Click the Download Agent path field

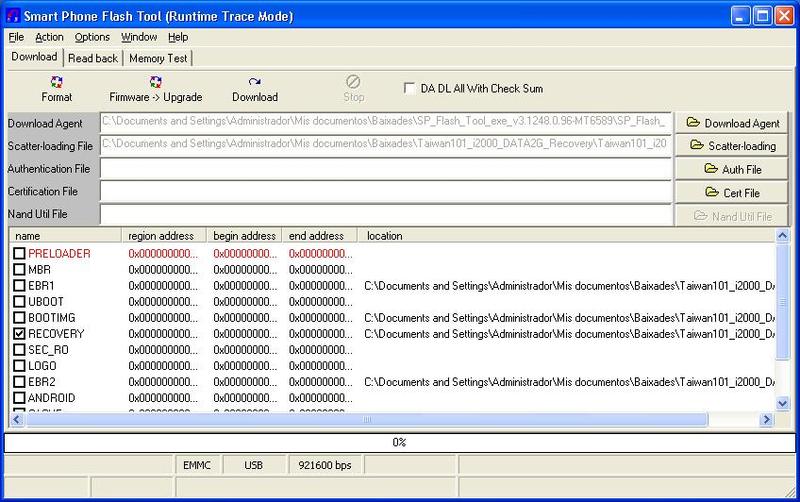coord(386,122)
